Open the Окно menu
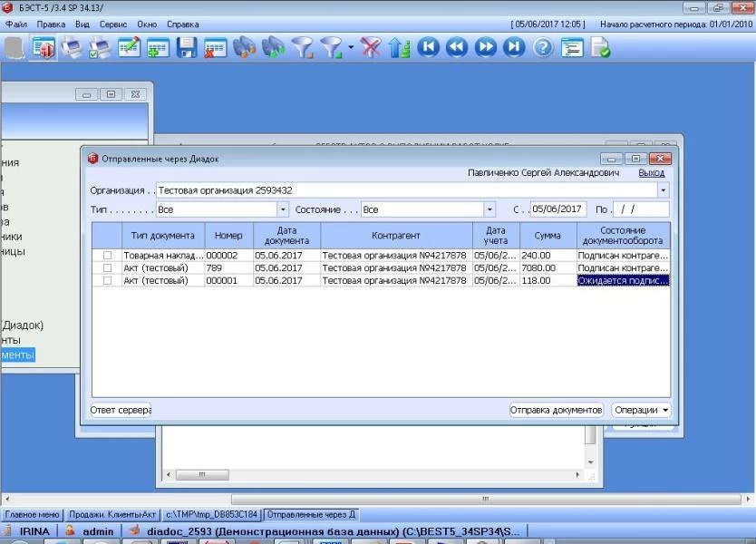Image resolution: width=756 pixels, height=544 pixels. click(147, 24)
